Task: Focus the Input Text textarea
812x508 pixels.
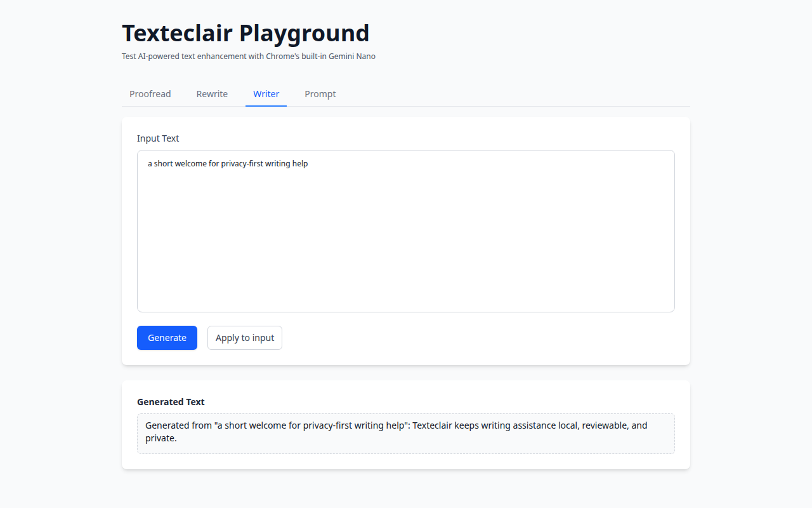Action: (406, 231)
